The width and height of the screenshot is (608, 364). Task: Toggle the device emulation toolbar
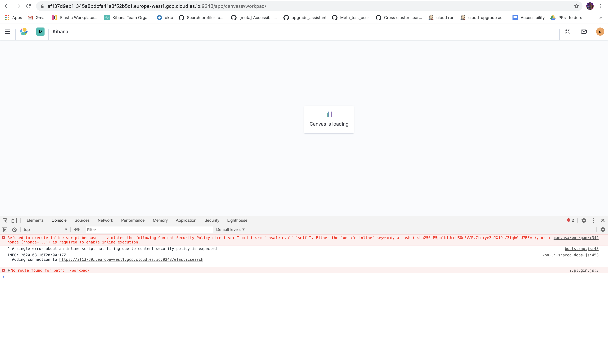(x=14, y=221)
